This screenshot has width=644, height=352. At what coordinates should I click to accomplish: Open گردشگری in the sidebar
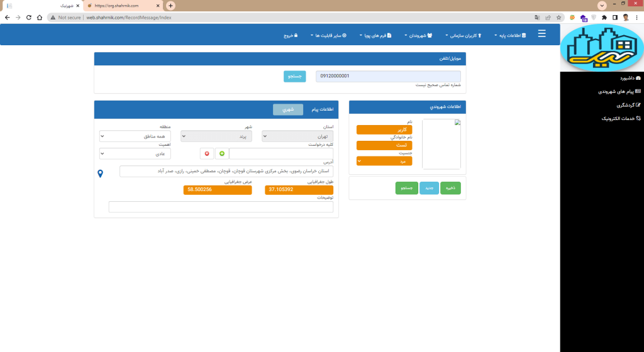click(628, 105)
